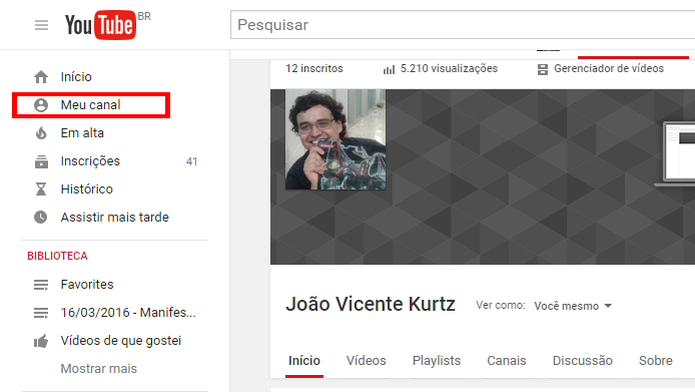This screenshot has height=392, width=695.
Task: Click the channel profile picture
Action: (x=336, y=140)
